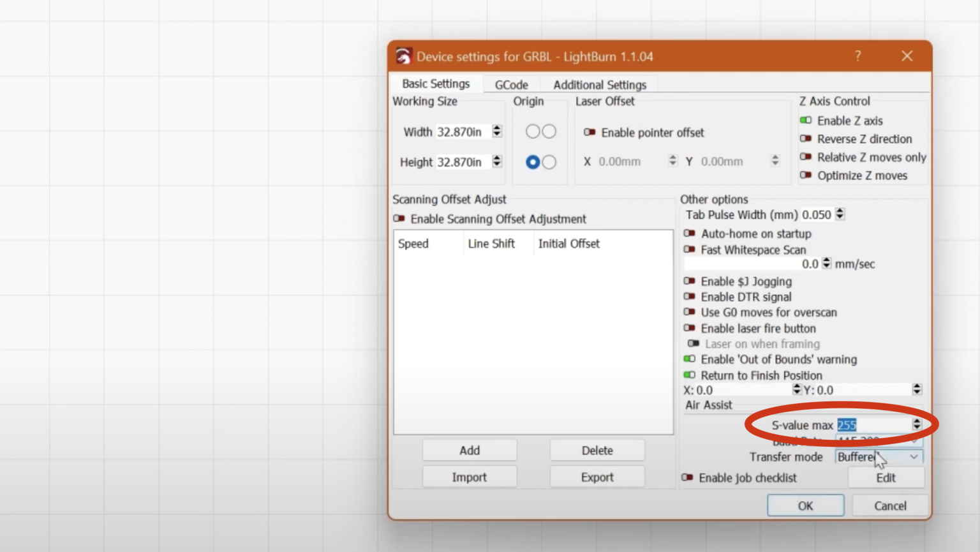
Task: Disable Return to Finish Position
Action: [x=690, y=375]
